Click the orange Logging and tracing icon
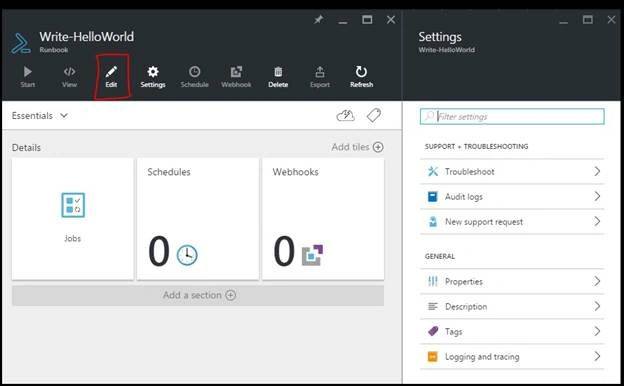 pos(433,357)
